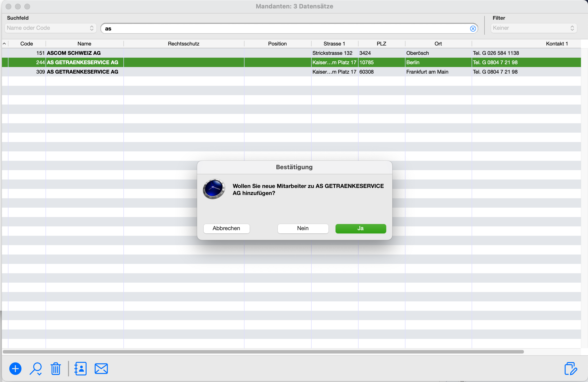Screen dimensions: 588x382
Task: Open the Filter 'Keiner' dropdown
Action: click(534, 28)
